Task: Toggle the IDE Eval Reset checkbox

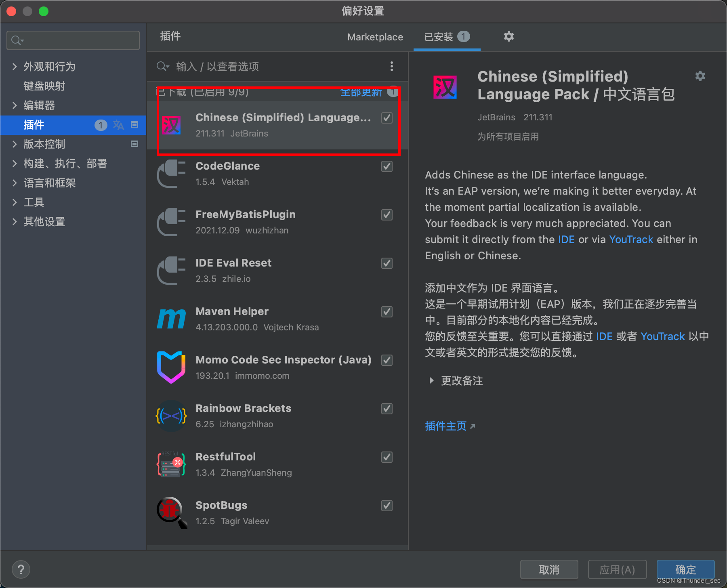Action: 387,263
